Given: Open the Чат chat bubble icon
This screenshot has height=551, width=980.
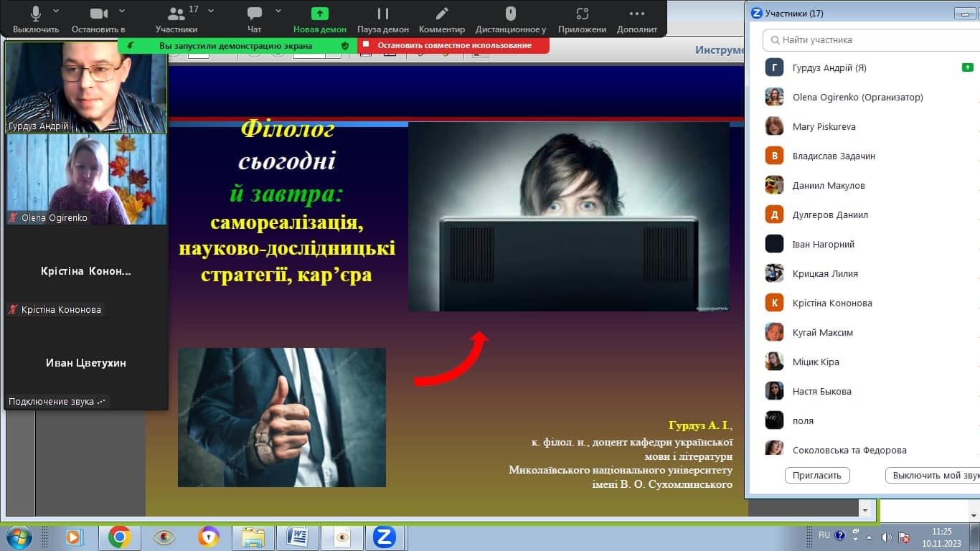Looking at the screenshot, I should click(x=254, y=14).
